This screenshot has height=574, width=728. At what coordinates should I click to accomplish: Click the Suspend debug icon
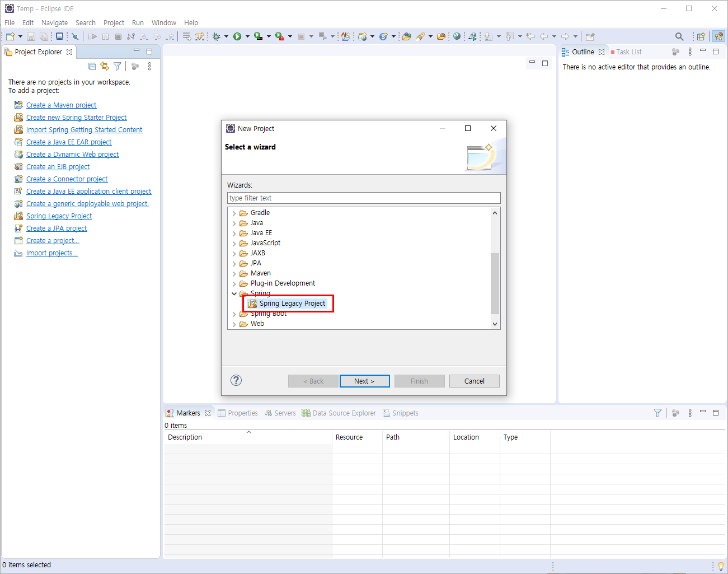click(x=105, y=36)
